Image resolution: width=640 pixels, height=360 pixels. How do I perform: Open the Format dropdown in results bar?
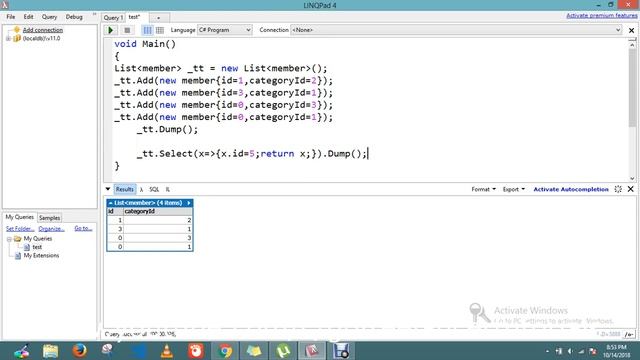tap(483, 189)
